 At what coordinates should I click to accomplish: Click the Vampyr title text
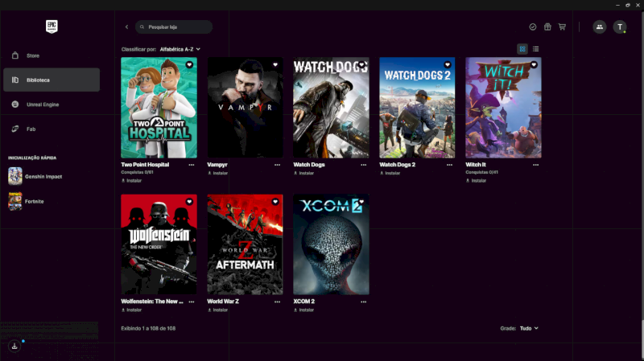(217, 165)
